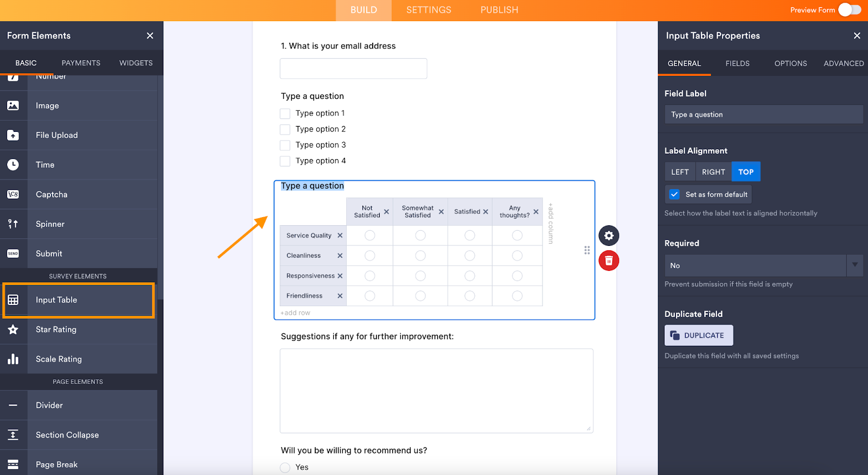Screen dimensions: 868x475
Task: Set label alignment to LEFT
Action: pos(680,172)
